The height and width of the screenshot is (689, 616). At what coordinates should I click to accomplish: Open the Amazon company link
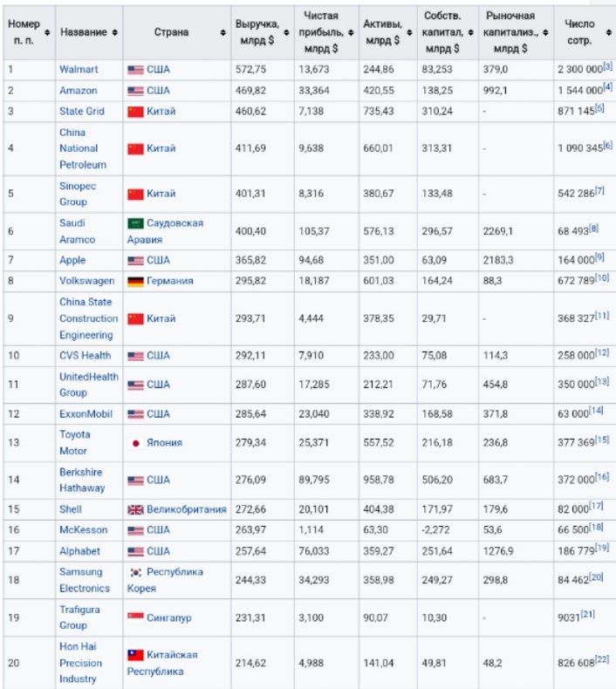(79, 91)
